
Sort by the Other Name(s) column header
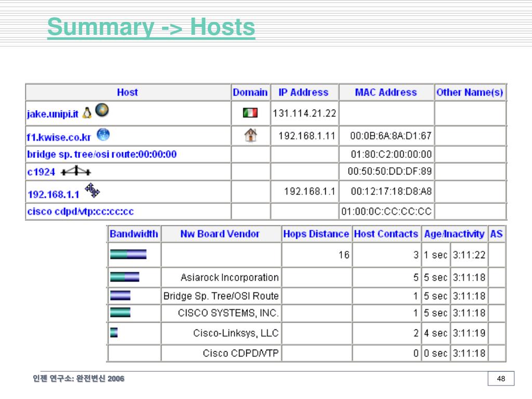click(470, 92)
